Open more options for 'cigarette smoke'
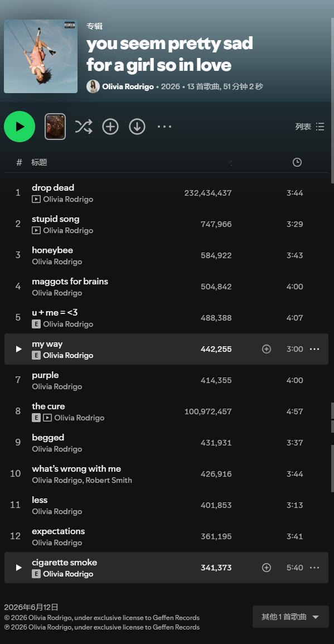This screenshot has width=334, height=644. [x=314, y=568]
